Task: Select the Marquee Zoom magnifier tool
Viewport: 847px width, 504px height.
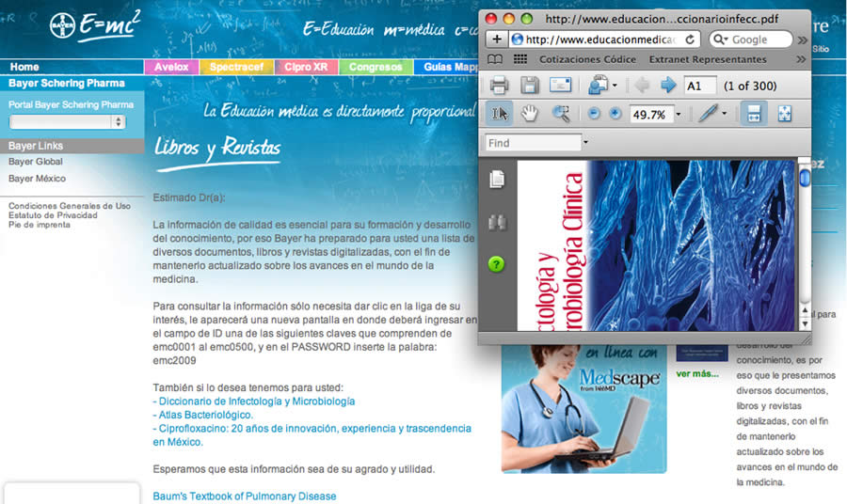Action: (561, 114)
